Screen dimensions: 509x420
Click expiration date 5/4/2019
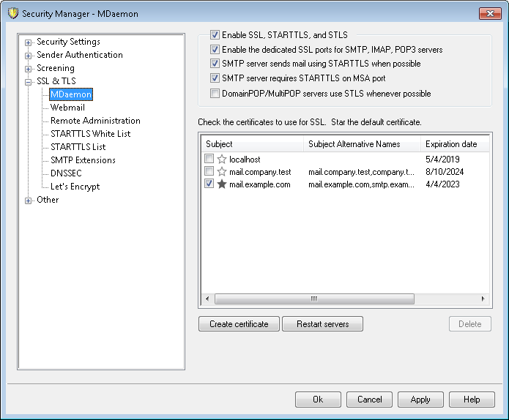click(442, 159)
